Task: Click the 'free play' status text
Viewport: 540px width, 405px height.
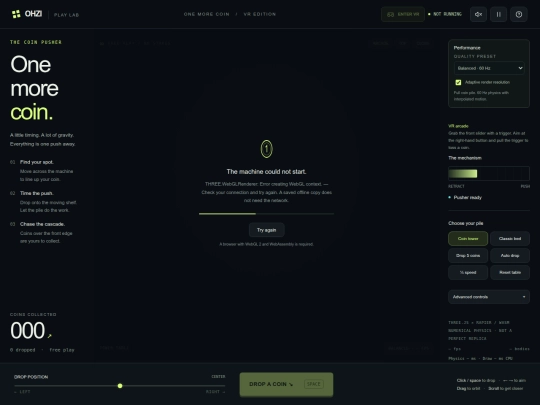Action: tap(62, 350)
